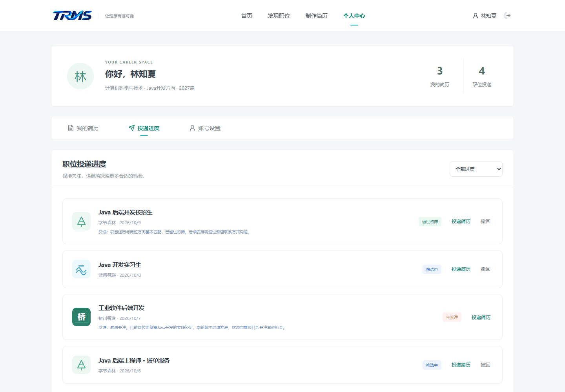Go to 首页 in the top navigation

pyautogui.click(x=247, y=16)
